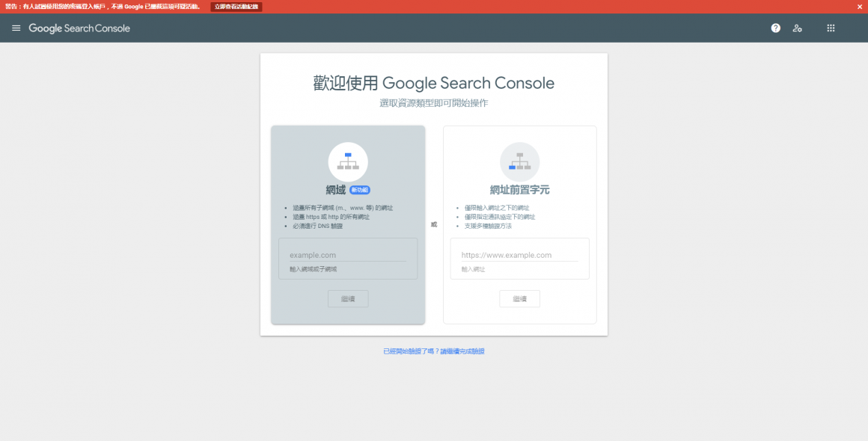Screen dimensions: 868x441
Task: Select the 網址前置字元 heading
Action: [520, 190]
